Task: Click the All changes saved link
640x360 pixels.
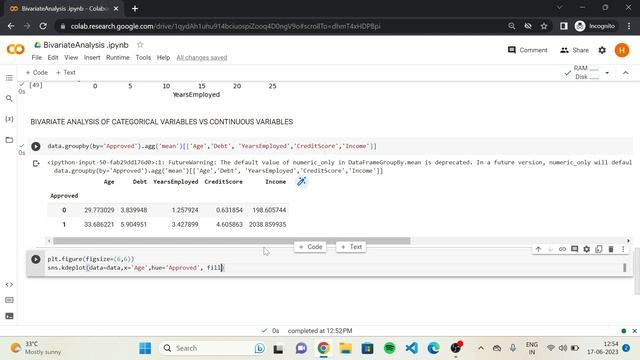Action: pos(202,58)
